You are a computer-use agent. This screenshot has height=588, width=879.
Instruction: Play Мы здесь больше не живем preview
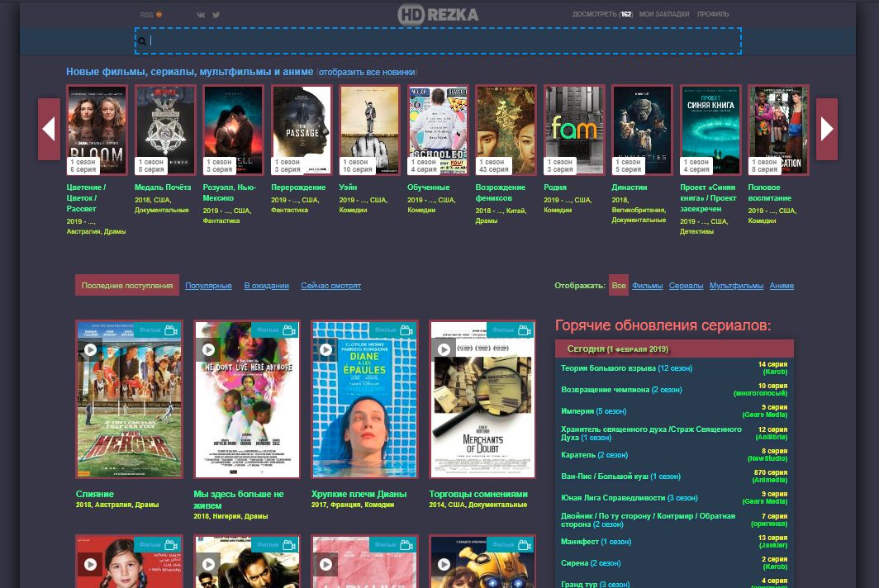point(208,350)
